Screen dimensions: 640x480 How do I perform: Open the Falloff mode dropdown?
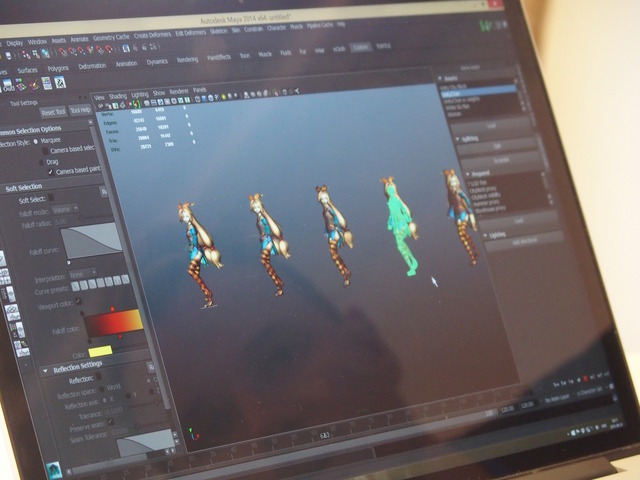(65, 209)
